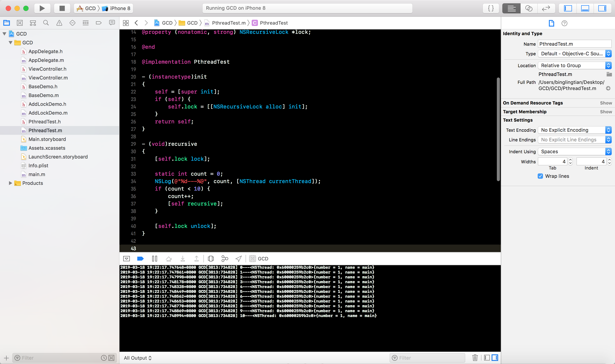Edit the Name field PthreadTest.m

575,44
